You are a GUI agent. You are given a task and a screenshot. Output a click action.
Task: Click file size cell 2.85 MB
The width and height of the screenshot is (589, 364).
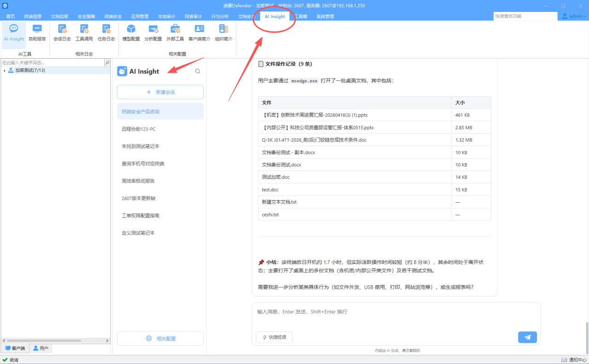(x=471, y=127)
